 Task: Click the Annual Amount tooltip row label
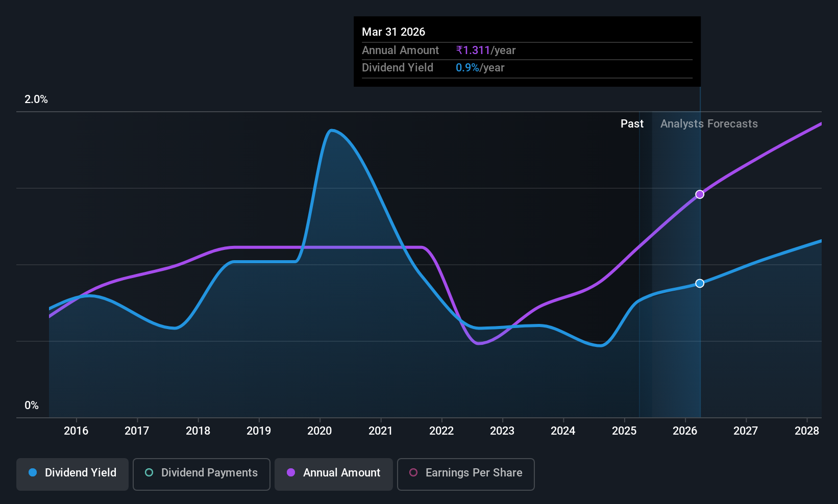(x=400, y=50)
